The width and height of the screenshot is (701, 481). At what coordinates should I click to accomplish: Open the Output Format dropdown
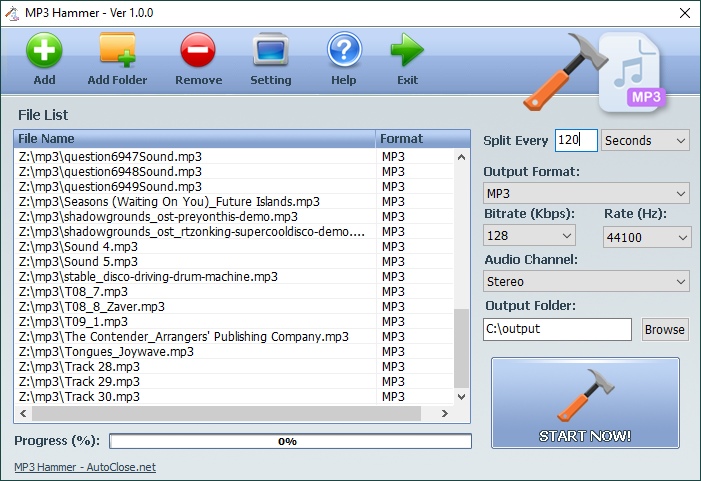click(586, 193)
